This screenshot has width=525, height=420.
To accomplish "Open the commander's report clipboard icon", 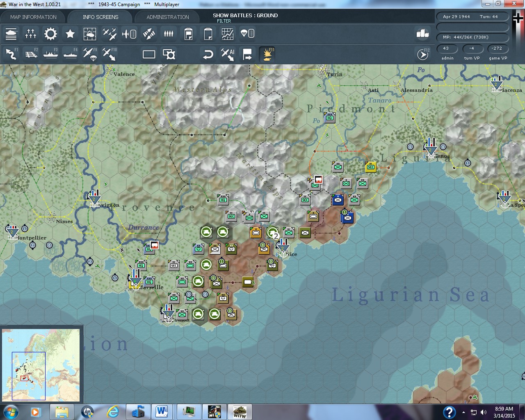I will [x=188, y=34].
